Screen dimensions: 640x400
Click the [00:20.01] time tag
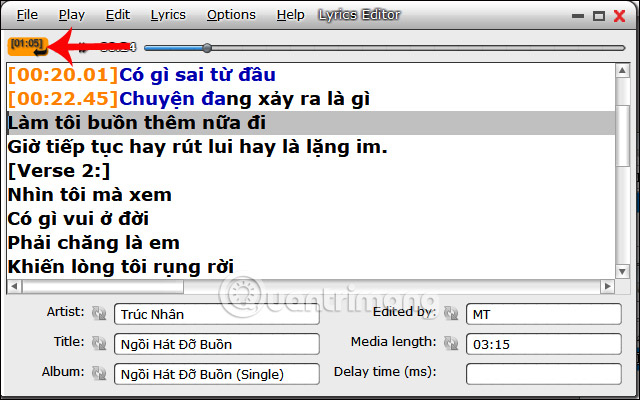pos(63,75)
